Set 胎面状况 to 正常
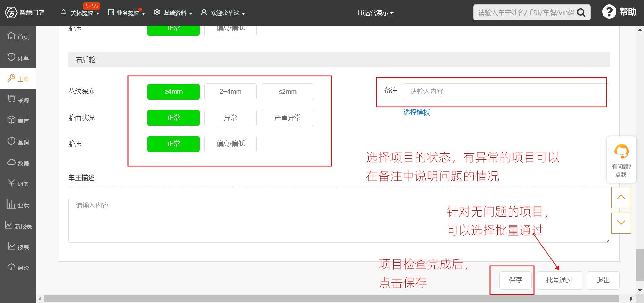Screen dimensions: 644x303 [x=173, y=118]
